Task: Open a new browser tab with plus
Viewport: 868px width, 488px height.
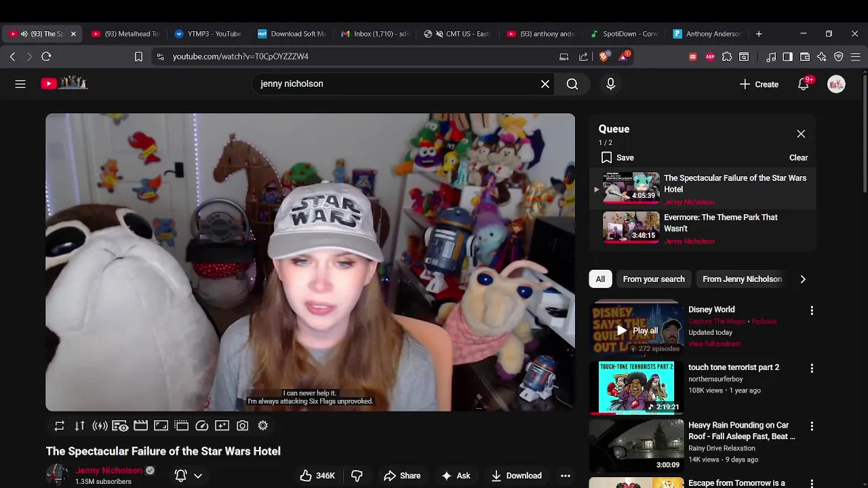Action: point(759,34)
